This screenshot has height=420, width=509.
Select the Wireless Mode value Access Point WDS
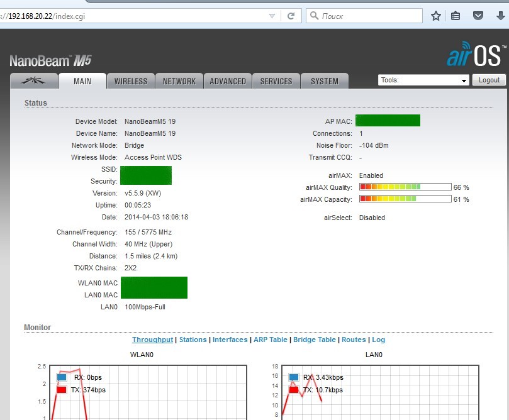tap(154, 157)
